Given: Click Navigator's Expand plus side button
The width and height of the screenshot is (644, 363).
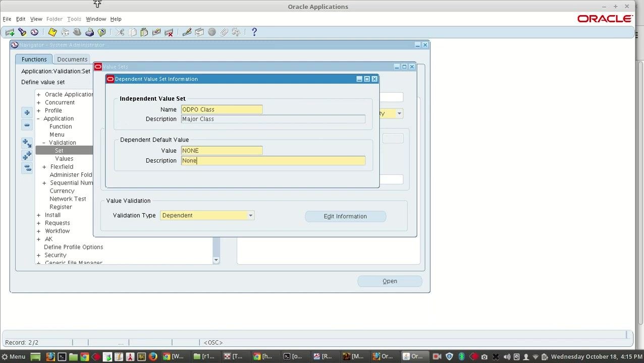Looking at the screenshot, I should [x=27, y=112].
